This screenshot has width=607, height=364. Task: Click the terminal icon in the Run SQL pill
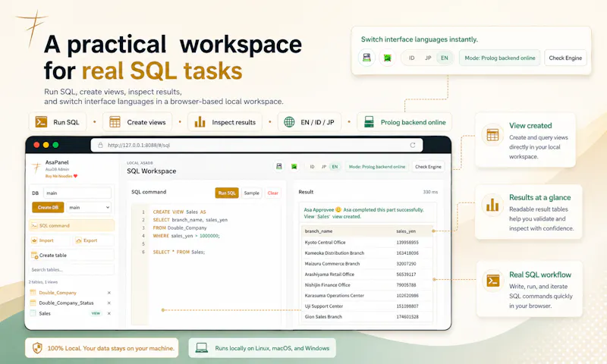coord(41,122)
